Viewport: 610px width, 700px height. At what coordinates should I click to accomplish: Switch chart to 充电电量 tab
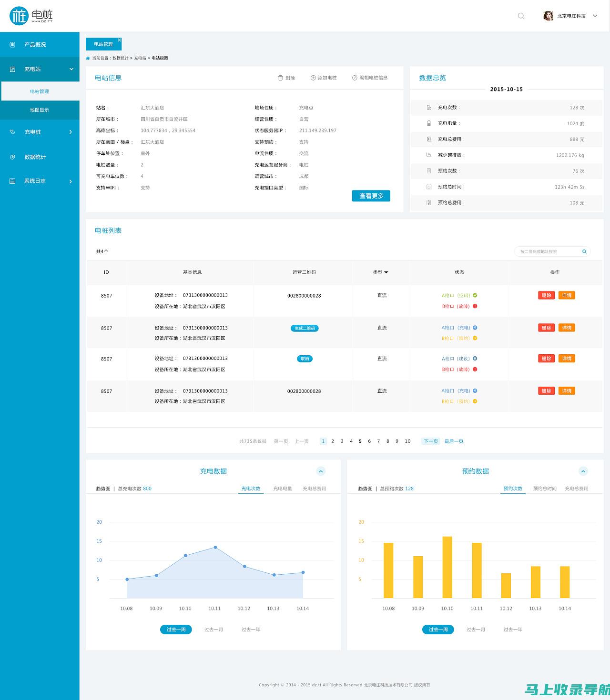(283, 489)
